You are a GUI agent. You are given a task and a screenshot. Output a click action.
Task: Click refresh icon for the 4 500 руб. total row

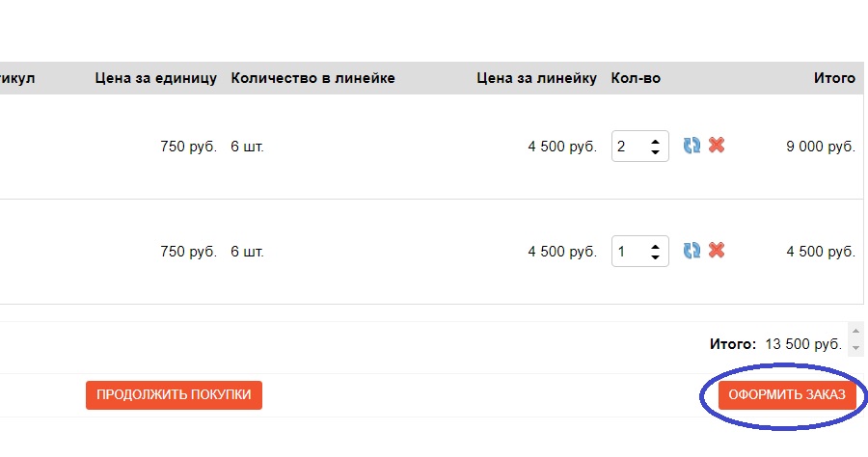(x=692, y=251)
